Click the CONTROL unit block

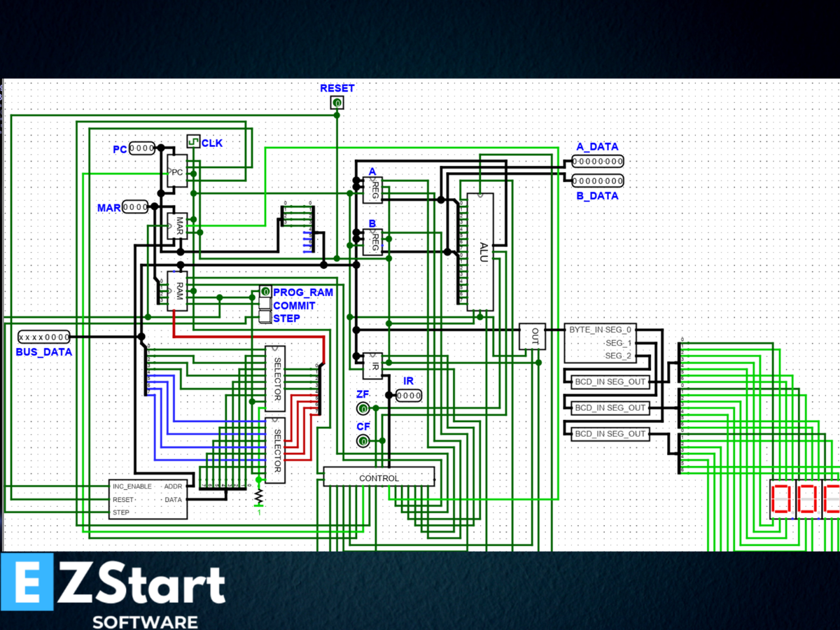pos(380,477)
